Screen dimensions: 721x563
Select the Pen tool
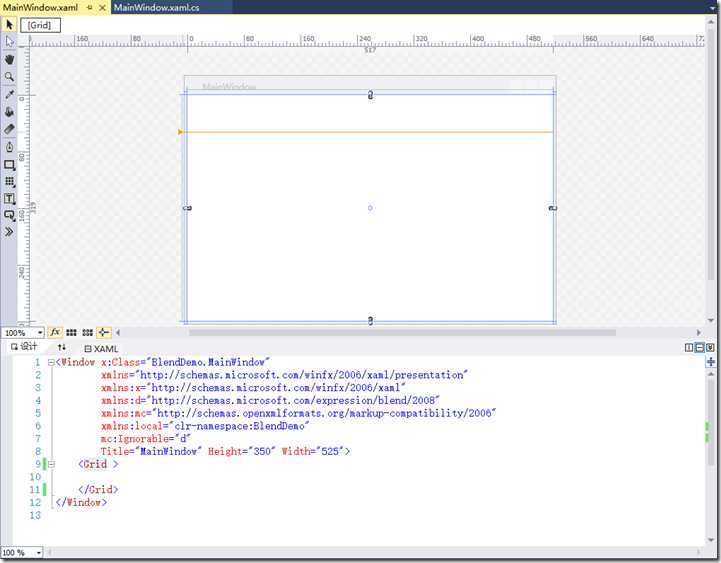click(x=9, y=147)
